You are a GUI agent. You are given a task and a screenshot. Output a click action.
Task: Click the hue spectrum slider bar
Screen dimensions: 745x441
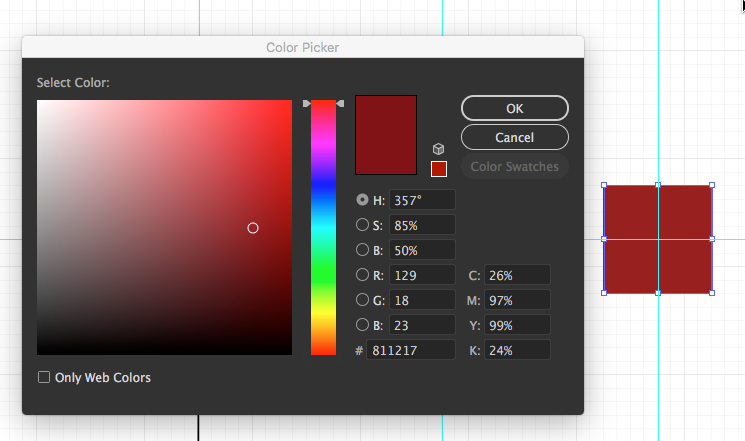pyautogui.click(x=323, y=230)
